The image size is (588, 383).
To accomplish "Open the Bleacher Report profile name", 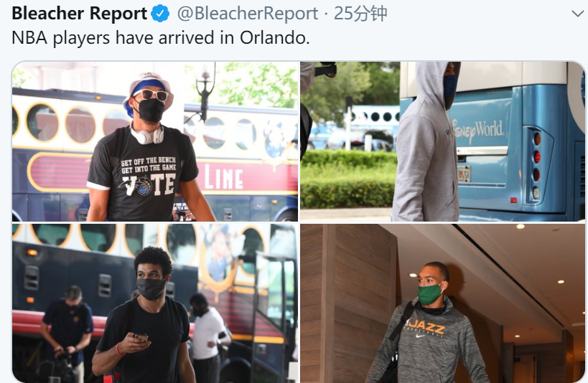I will coord(80,14).
